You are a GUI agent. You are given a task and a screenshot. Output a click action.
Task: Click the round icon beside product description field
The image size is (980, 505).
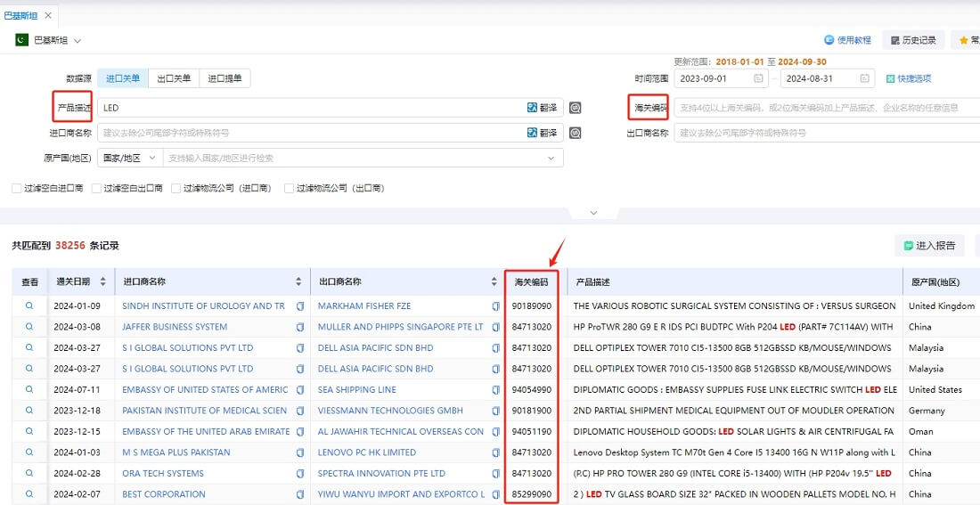(575, 108)
